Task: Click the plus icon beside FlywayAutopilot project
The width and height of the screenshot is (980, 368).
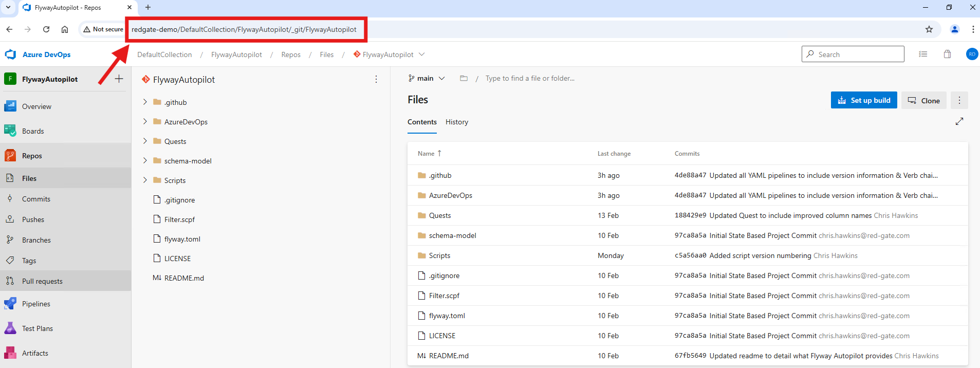Action: tap(119, 79)
